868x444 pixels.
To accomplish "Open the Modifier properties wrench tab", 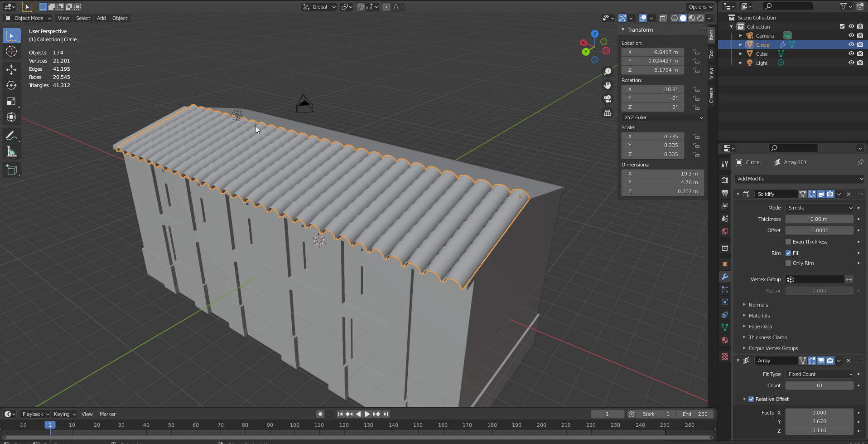I will click(725, 277).
